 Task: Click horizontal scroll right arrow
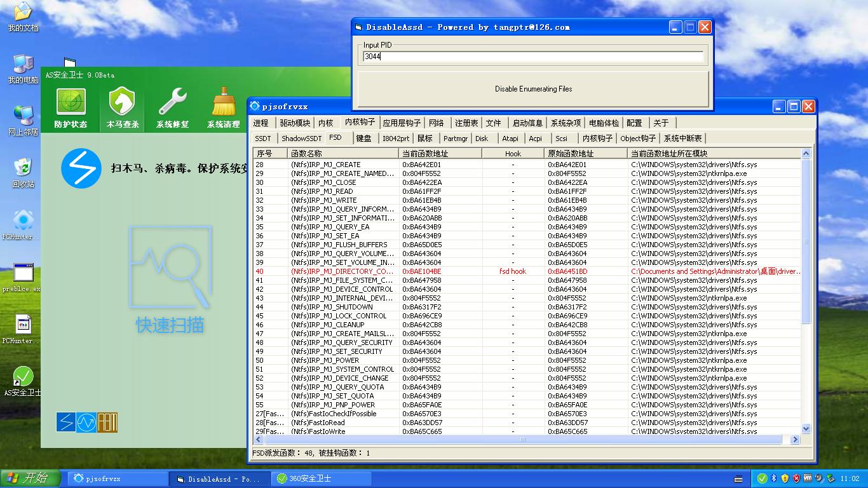click(x=795, y=440)
